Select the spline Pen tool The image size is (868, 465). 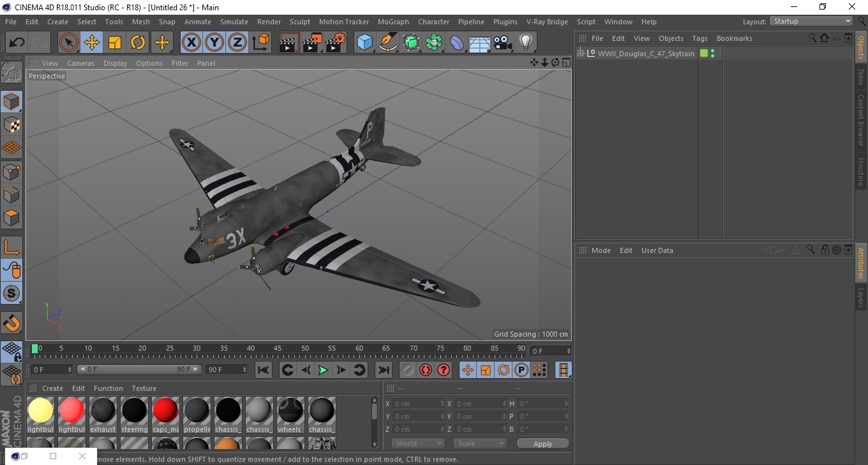pos(388,43)
